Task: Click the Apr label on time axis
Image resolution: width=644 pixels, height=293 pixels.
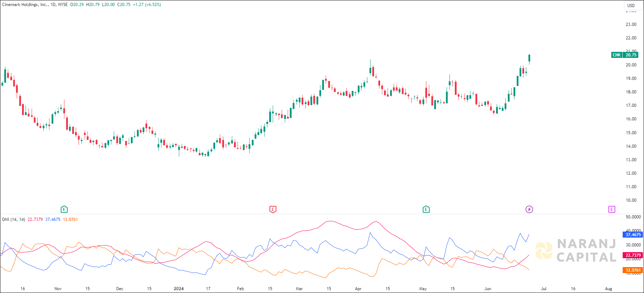Action: tap(358, 289)
